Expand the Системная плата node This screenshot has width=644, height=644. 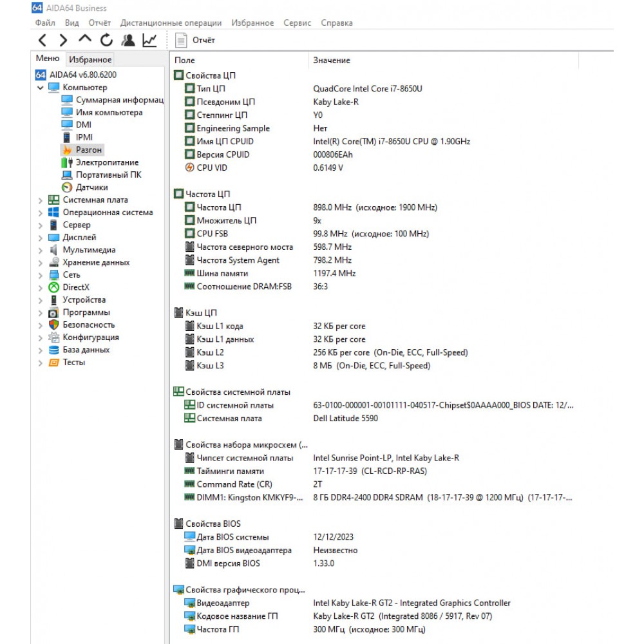(40, 200)
